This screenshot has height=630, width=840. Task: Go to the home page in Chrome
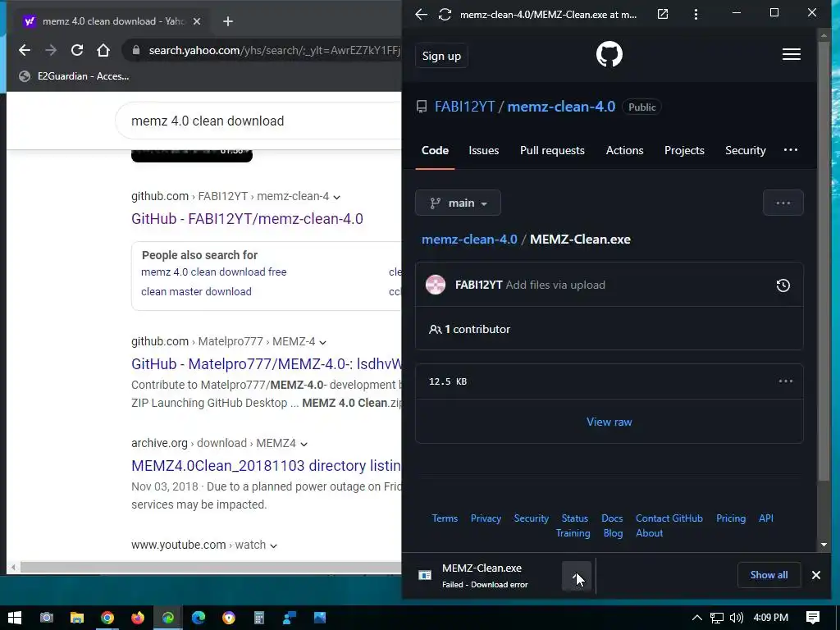[x=103, y=50]
